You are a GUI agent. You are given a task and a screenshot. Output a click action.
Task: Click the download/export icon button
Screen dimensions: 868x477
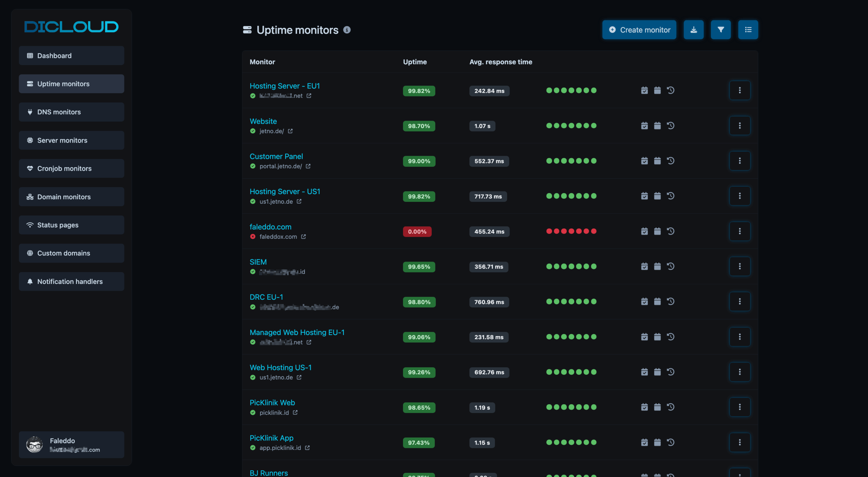(x=693, y=30)
